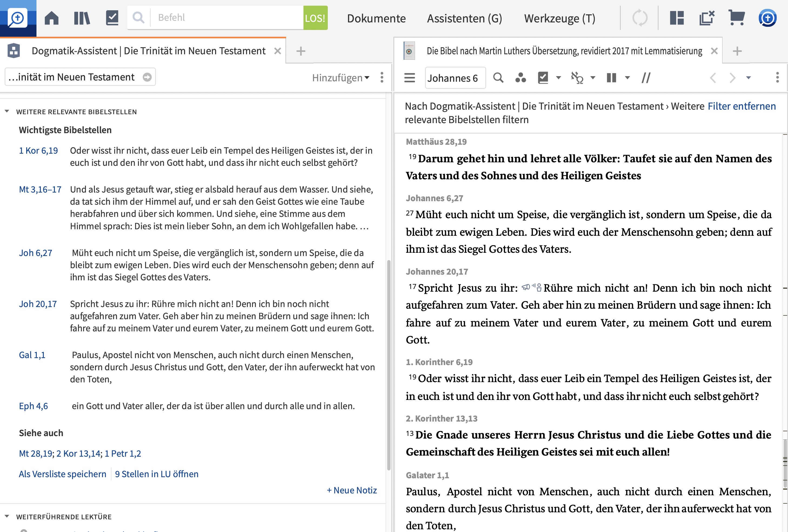
Task: Click the parallel lines double-slash icon
Action: (x=646, y=78)
